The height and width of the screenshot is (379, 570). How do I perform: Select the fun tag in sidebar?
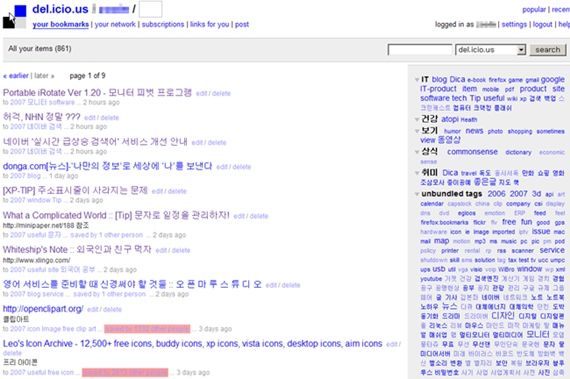[527, 222]
